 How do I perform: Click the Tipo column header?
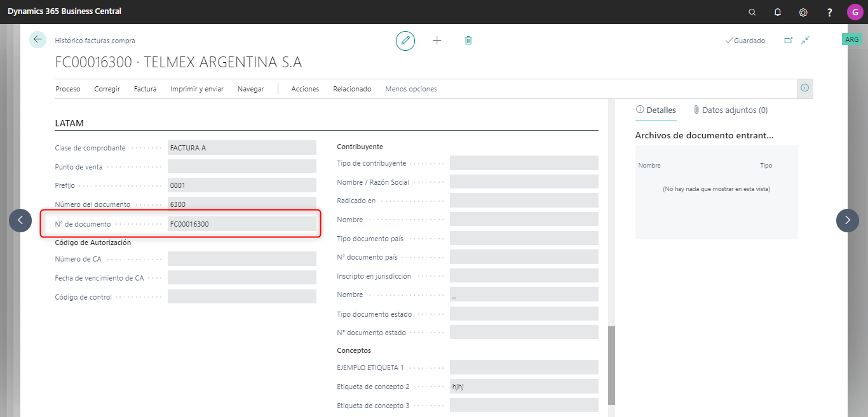[766, 166]
